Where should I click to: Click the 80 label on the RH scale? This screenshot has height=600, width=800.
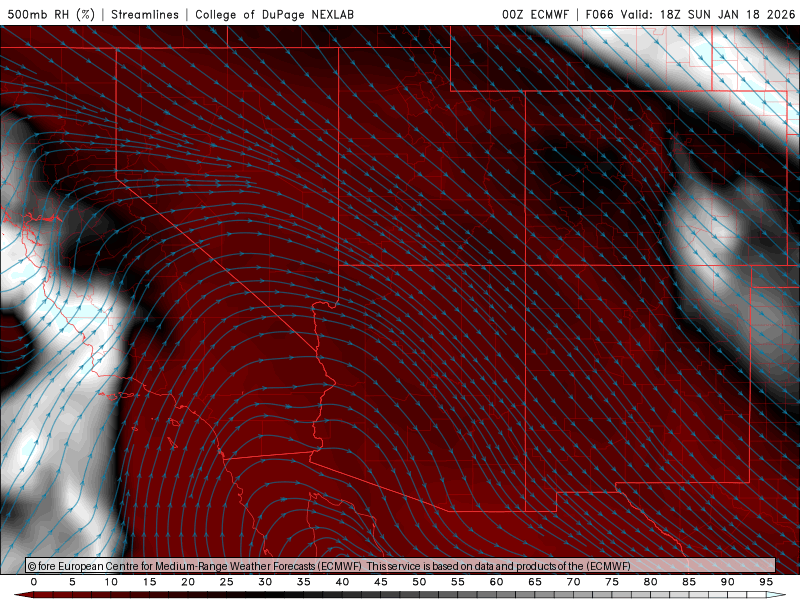tap(650, 582)
